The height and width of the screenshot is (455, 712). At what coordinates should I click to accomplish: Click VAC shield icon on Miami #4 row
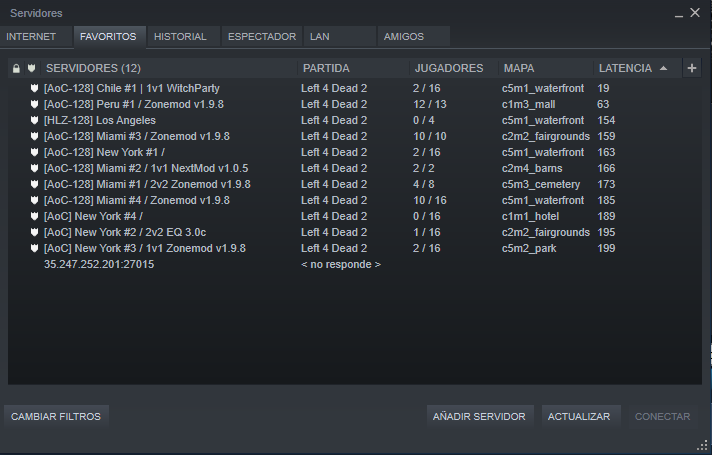tap(34, 200)
